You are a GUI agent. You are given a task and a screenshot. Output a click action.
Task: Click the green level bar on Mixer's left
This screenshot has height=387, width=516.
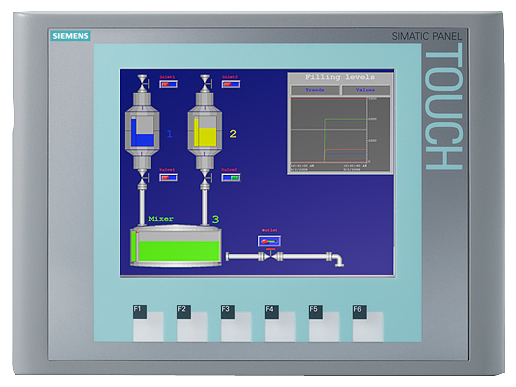pos(133,247)
